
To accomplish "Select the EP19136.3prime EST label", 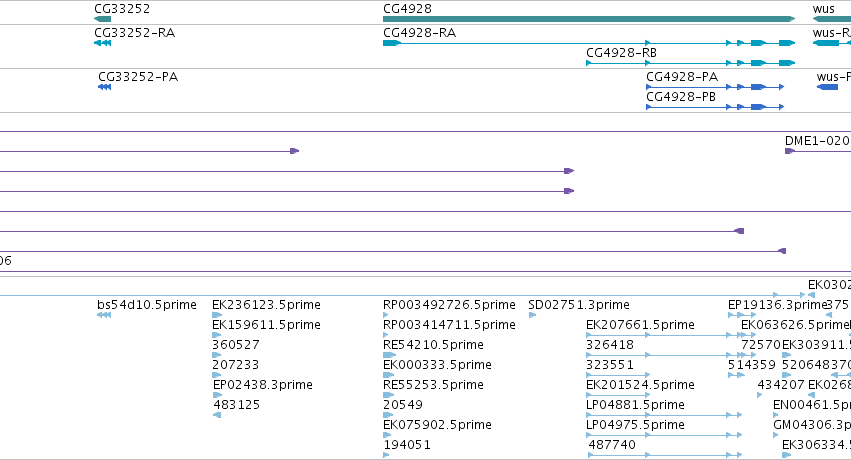I will pos(777,305).
